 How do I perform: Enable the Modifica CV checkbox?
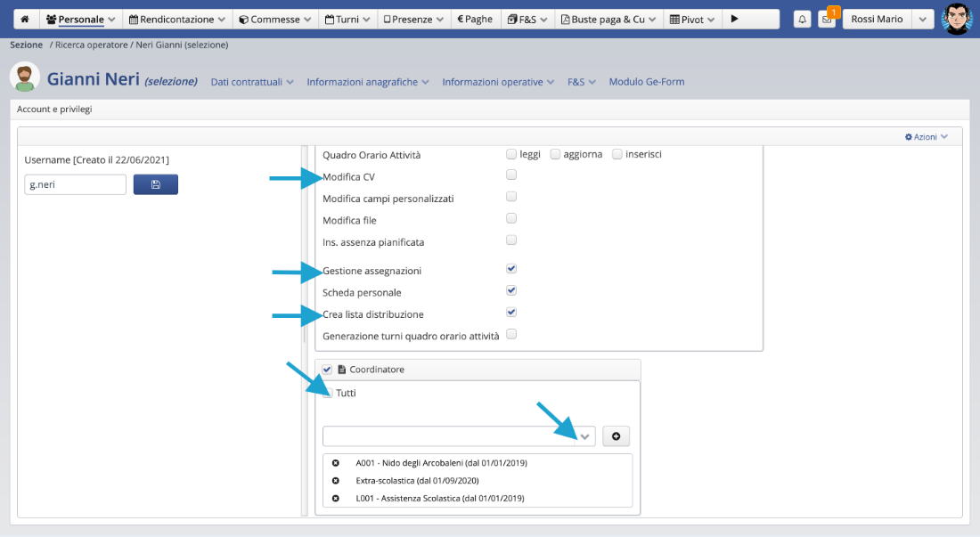point(511,175)
